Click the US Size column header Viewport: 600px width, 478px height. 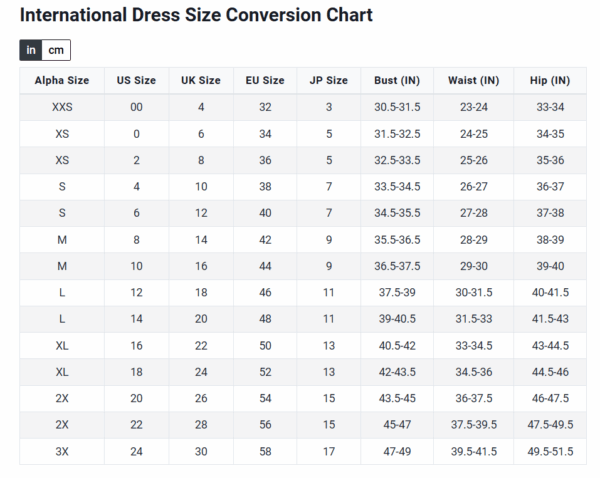(136, 80)
